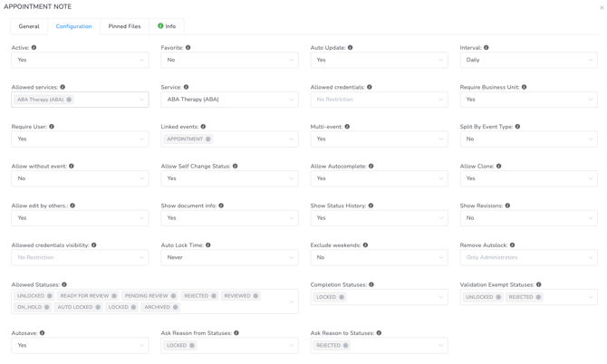Screen dimensions: 607x364
Task: Remove LOCKED tag from Completion Statuses
Action: (342, 297)
